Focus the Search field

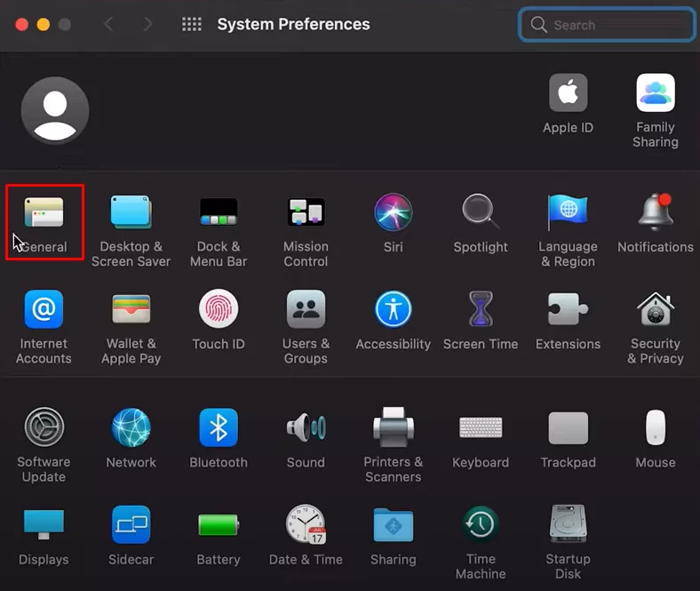607,25
